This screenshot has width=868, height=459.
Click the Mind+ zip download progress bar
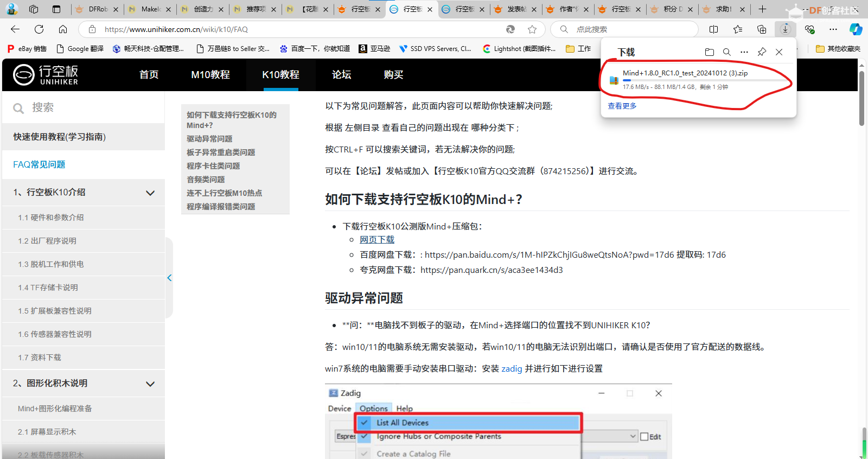[705, 80]
